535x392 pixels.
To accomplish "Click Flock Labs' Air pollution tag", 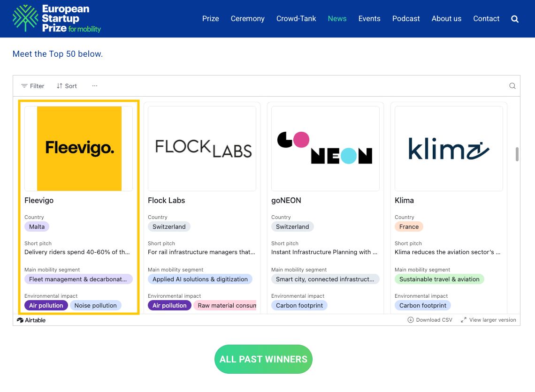I will (169, 305).
